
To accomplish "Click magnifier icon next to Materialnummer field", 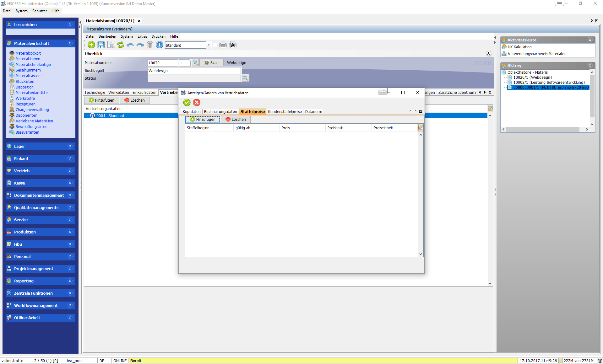I will 195,63.
